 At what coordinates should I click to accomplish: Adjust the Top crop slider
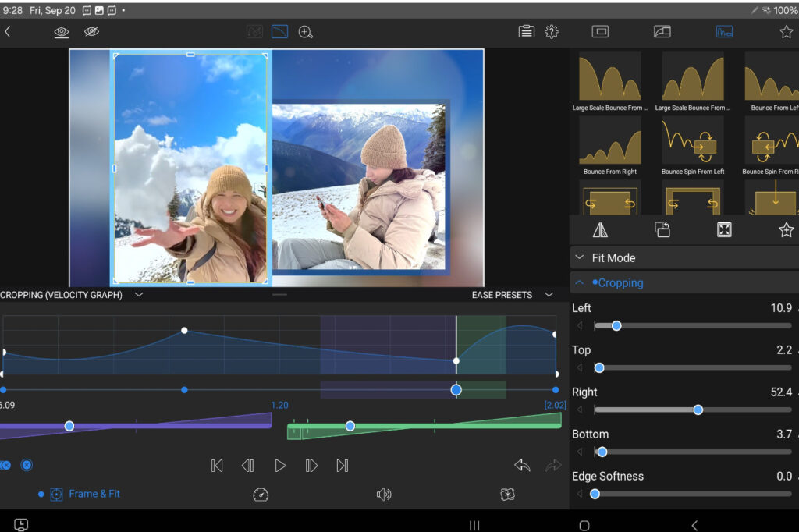tap(599, 368)
